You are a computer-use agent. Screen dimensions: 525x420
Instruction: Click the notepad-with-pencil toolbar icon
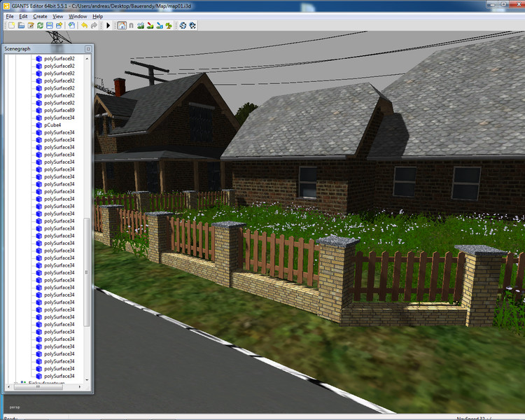coord(31,25)
